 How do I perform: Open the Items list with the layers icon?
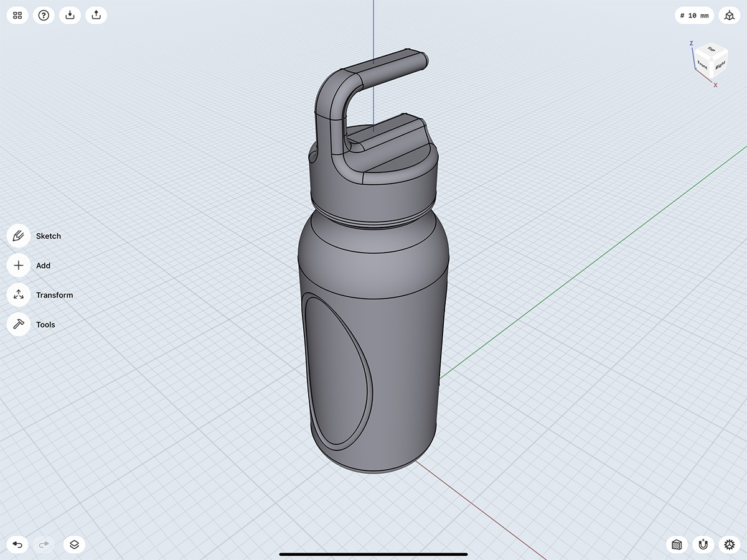tap(73, 544)
